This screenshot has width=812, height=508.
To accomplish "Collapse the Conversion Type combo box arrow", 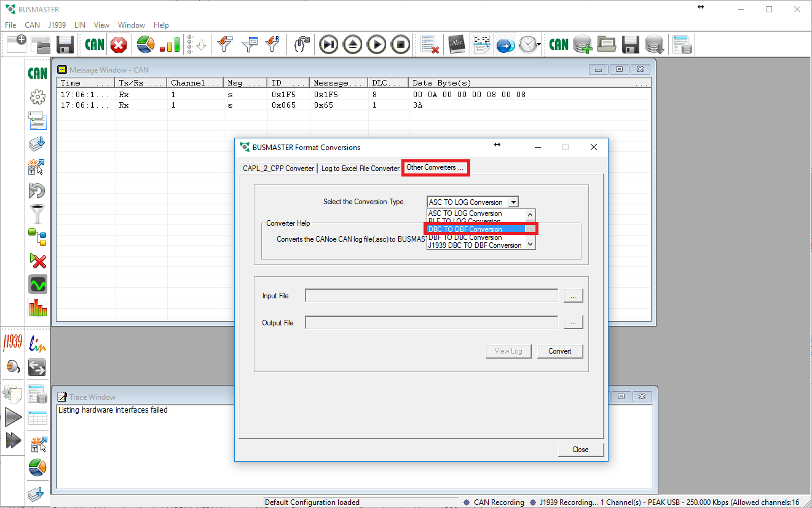I will (513, 202).
